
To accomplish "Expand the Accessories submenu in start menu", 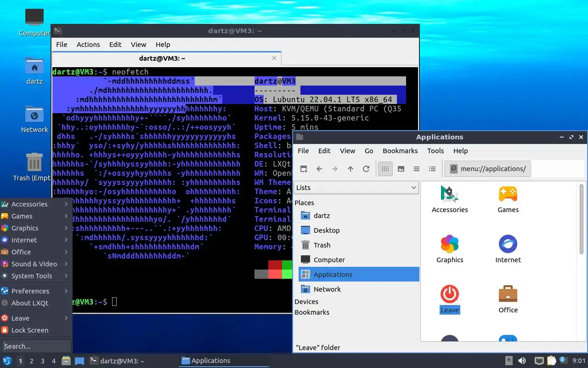I will tap(36, 204).
